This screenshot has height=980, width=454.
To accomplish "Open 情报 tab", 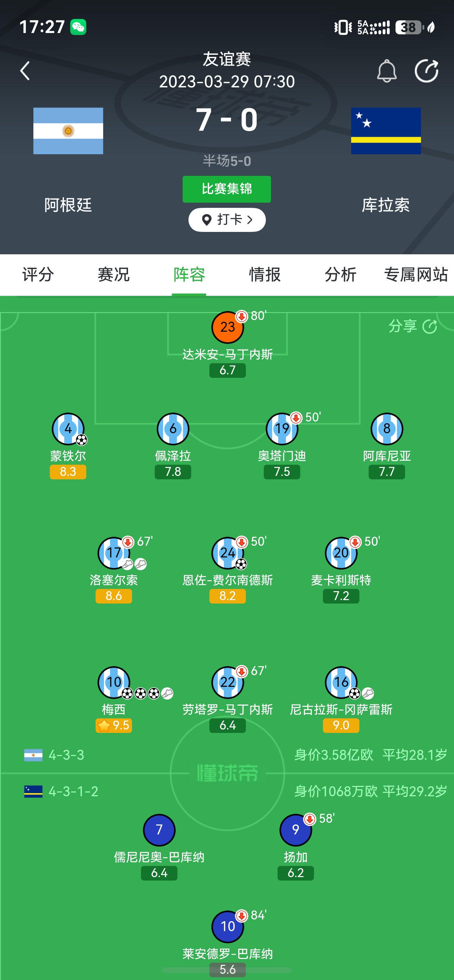I will [264, 275].
